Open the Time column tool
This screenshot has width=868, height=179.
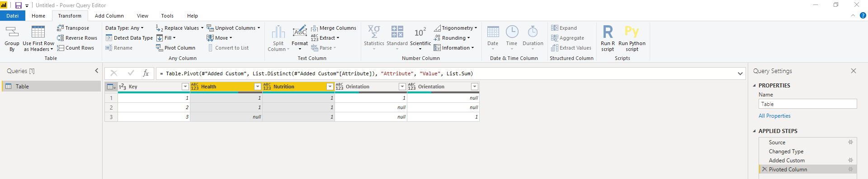(512, 38)
